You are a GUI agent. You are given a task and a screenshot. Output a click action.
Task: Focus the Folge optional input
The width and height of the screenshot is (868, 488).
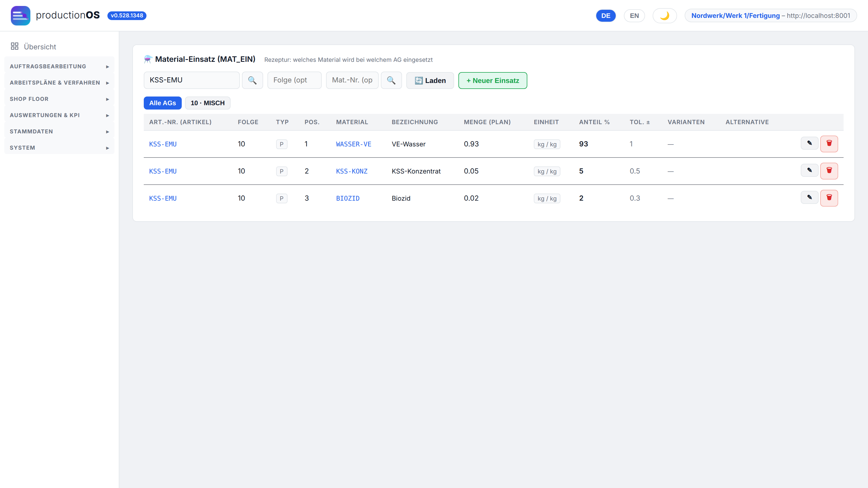point(294,80)
